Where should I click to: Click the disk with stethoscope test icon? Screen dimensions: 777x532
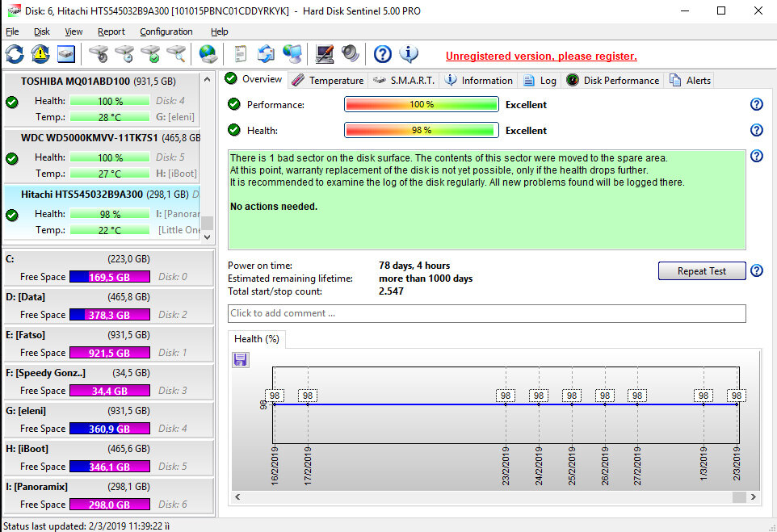tap(99, 54)
